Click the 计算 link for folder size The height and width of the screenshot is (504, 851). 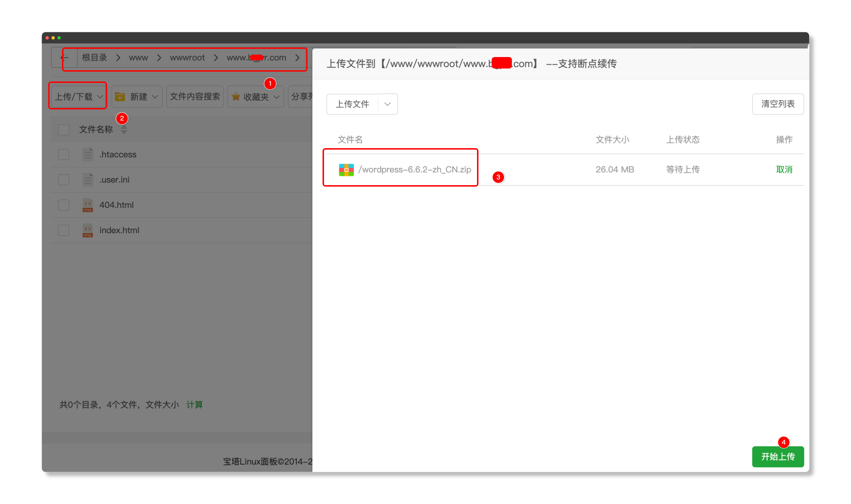tap(195, 405)
